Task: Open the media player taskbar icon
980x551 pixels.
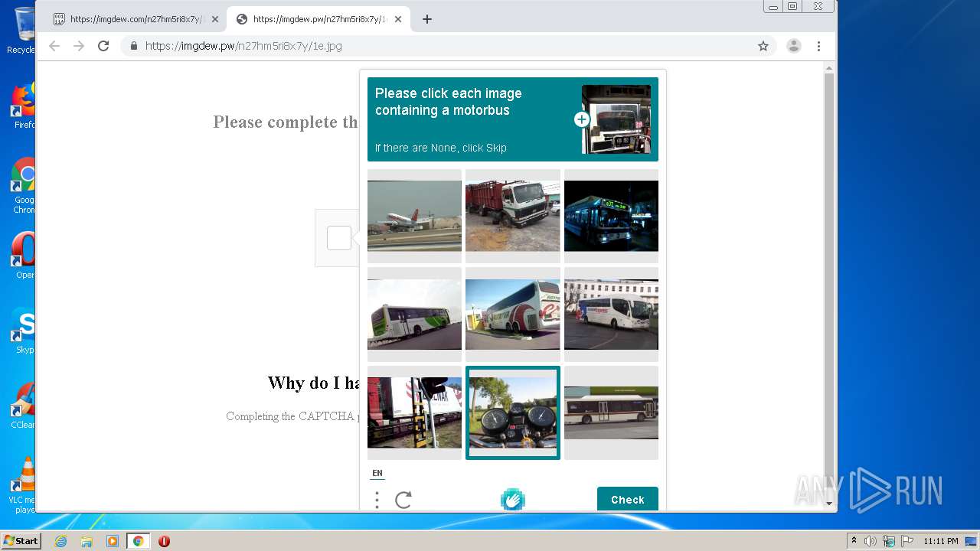Action: click(x=113, y=541)
